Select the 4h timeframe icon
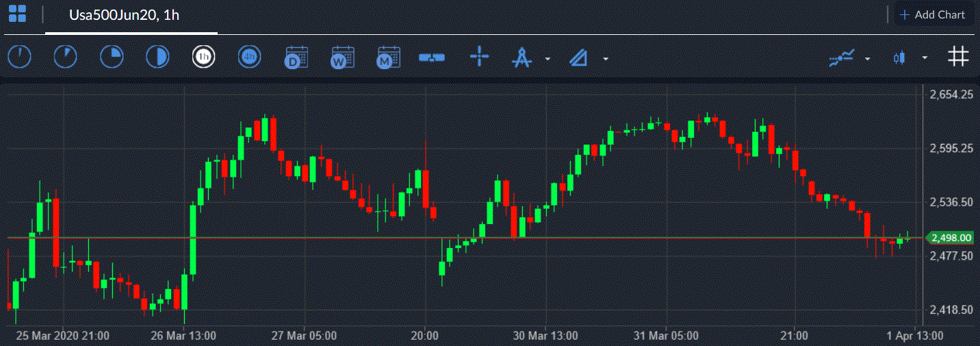980x346 pixels. point(249,58)
